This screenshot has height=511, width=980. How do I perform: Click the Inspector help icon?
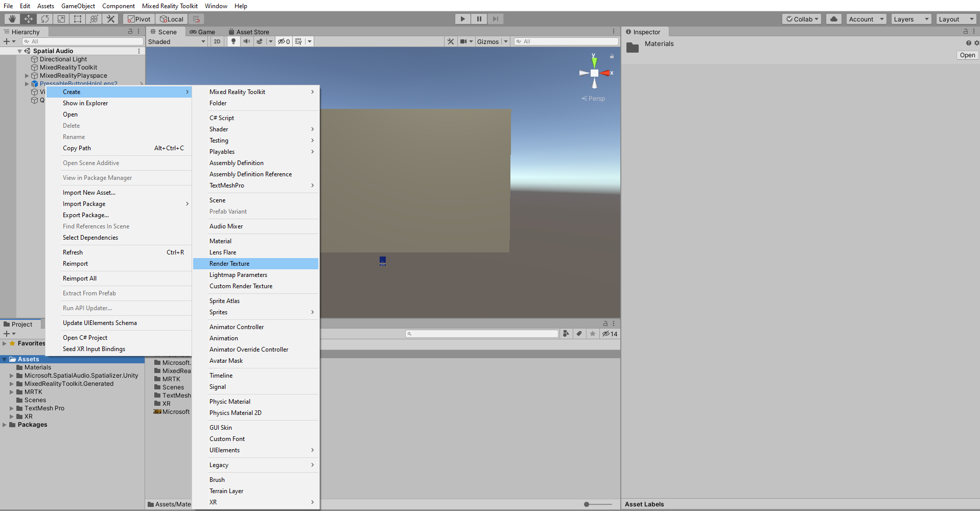coord(968,43)
